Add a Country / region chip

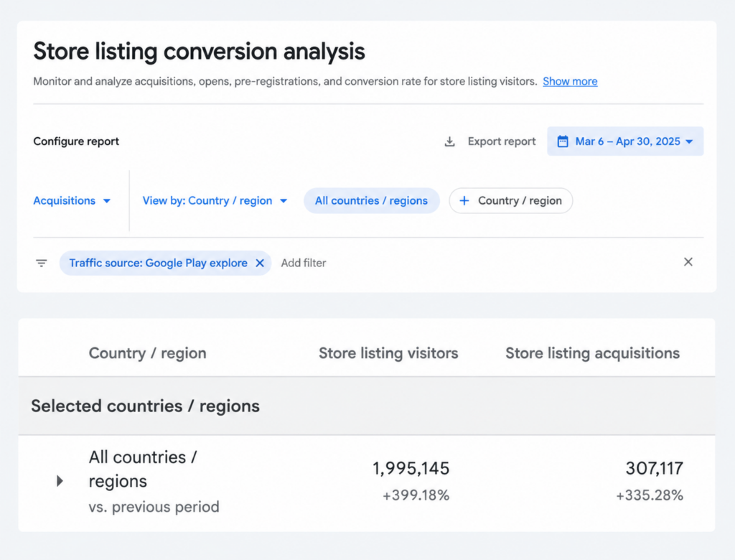pos(510,201)
